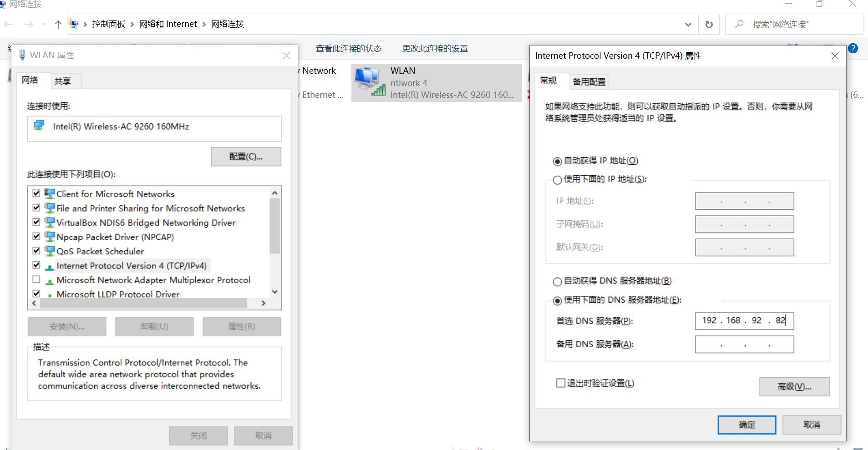Image resolution: width=868 pixels, height=450 pixels.
Task: Uncheck Npcap Packet Driver (NPCAP) checkbox
Action: (36, 237)
